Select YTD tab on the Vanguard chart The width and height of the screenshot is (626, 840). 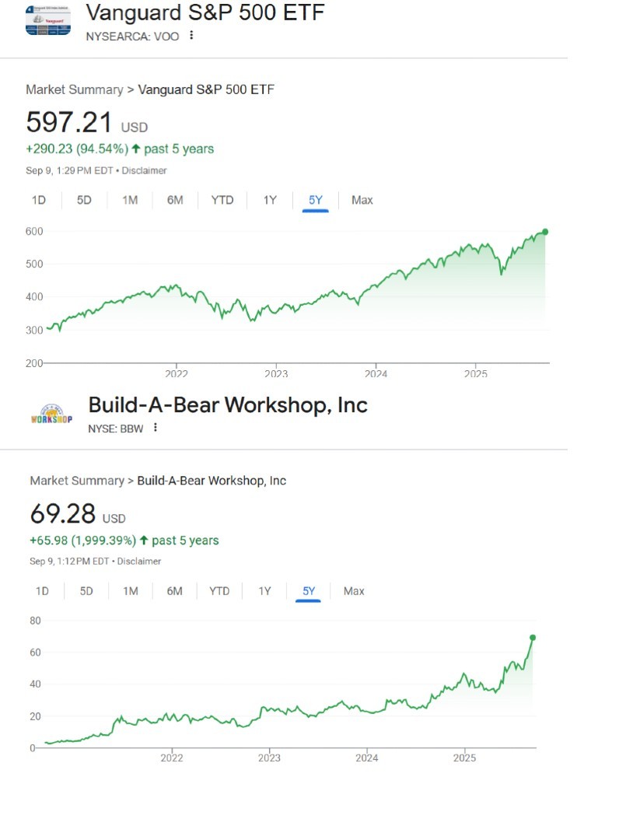click(222, 200)
